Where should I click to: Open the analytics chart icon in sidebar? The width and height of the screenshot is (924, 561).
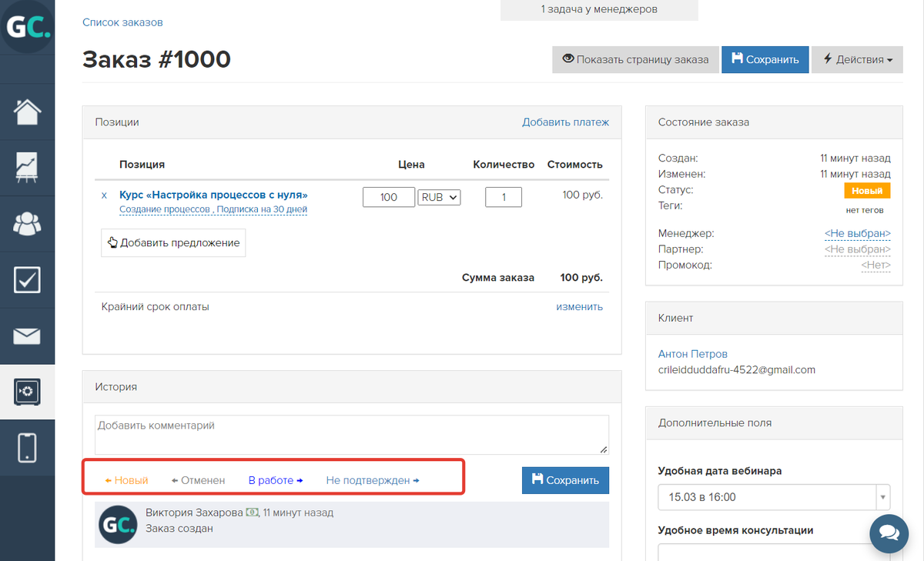pyautogui.click(x=27, y=168)
